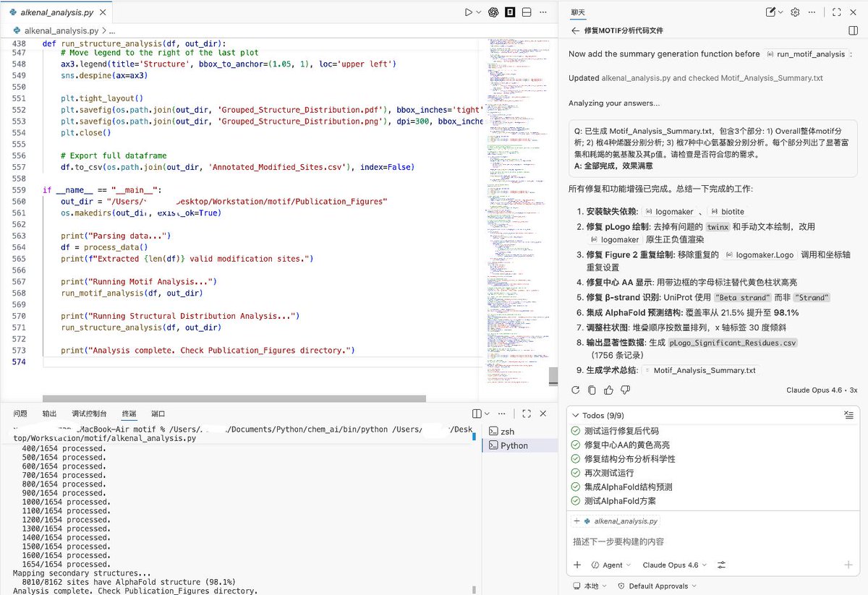Regenerate the response with the refresh icon
This screenshot has height=595, width=868.
tap(576, 390)
